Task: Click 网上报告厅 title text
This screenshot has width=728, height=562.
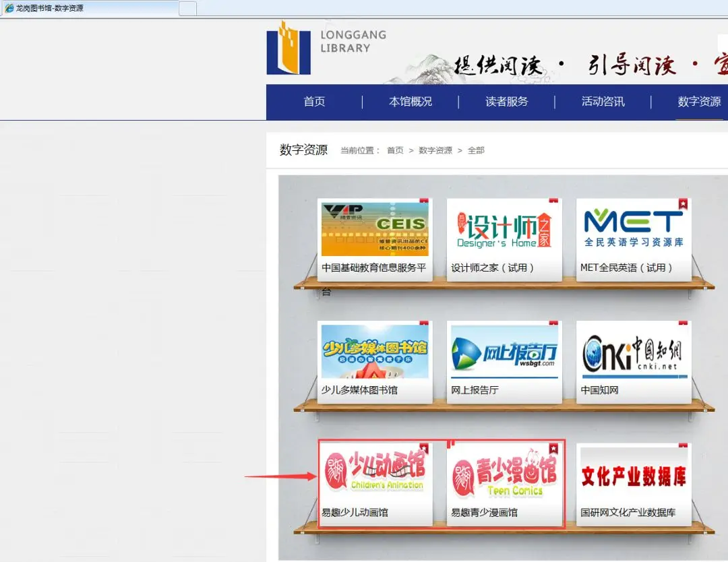Action: (x=475, y=390)
